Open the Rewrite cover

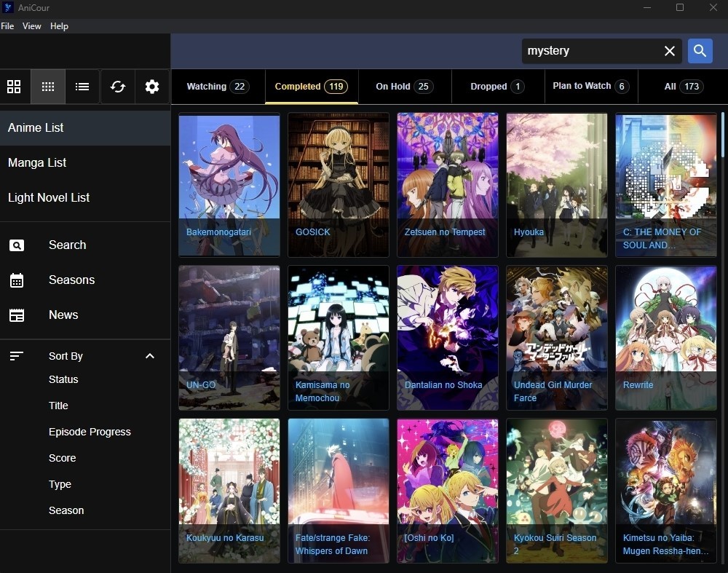[666, 338]
